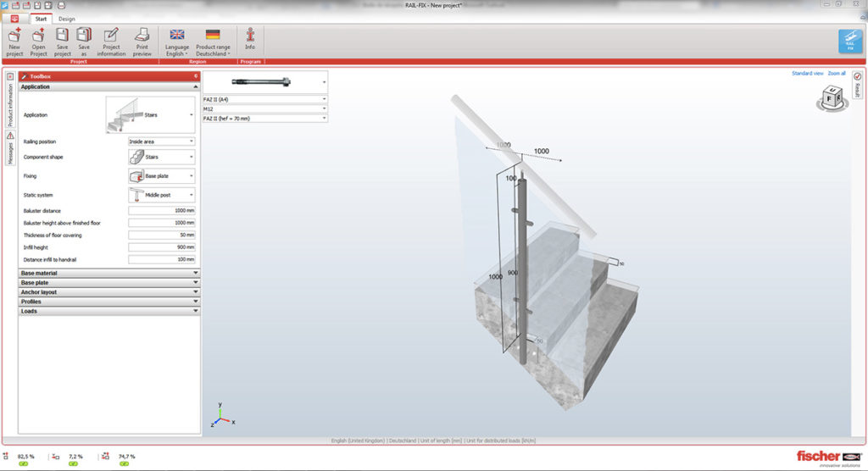Click the Result checkmark icon on right edge

tap(857, 76)
